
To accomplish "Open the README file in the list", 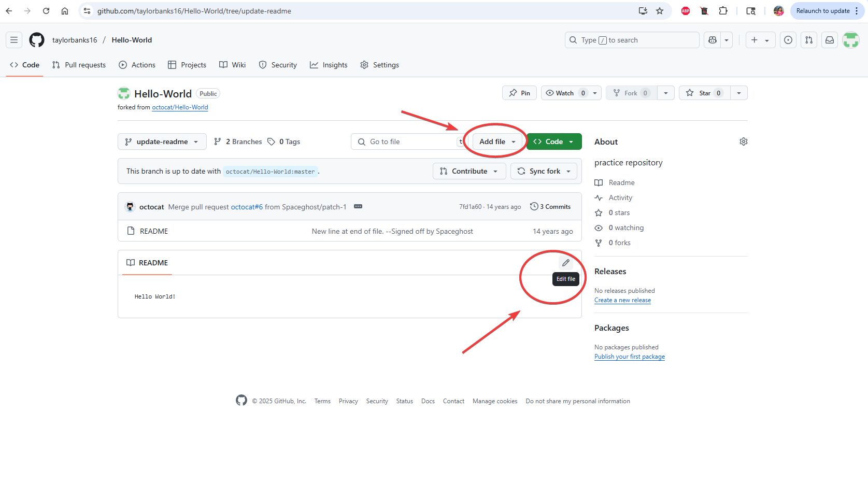I will (154, 231).
